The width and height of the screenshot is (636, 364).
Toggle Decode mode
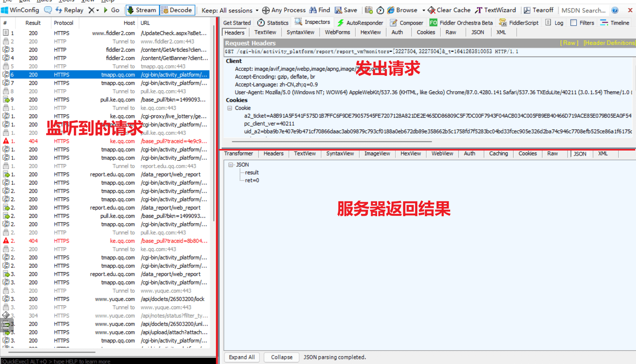coord(176,10)
